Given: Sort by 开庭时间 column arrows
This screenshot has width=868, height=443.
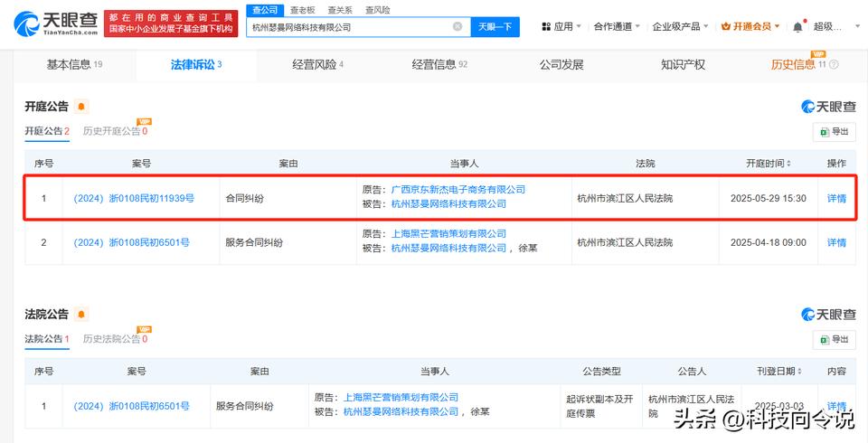Looking at the screenshot, I should pyautogui.click(x=788, y=164).
